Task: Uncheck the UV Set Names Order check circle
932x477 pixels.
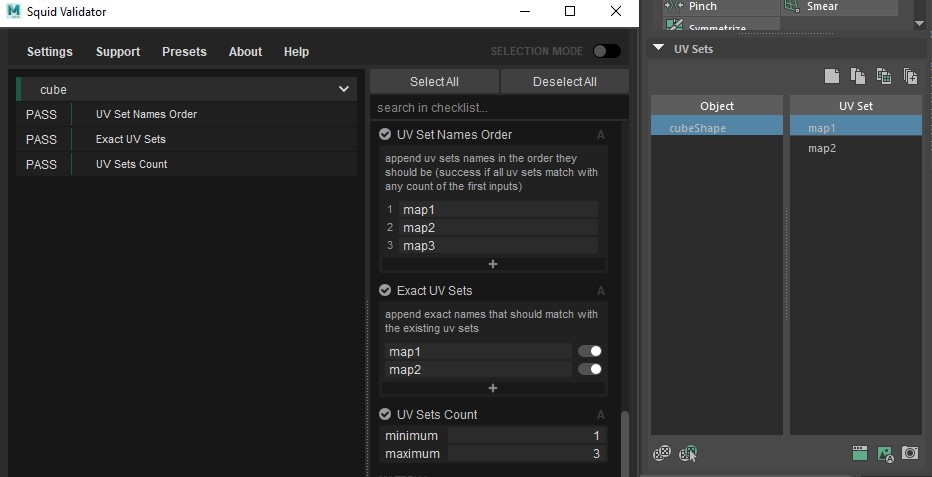Action: [385, 134]
